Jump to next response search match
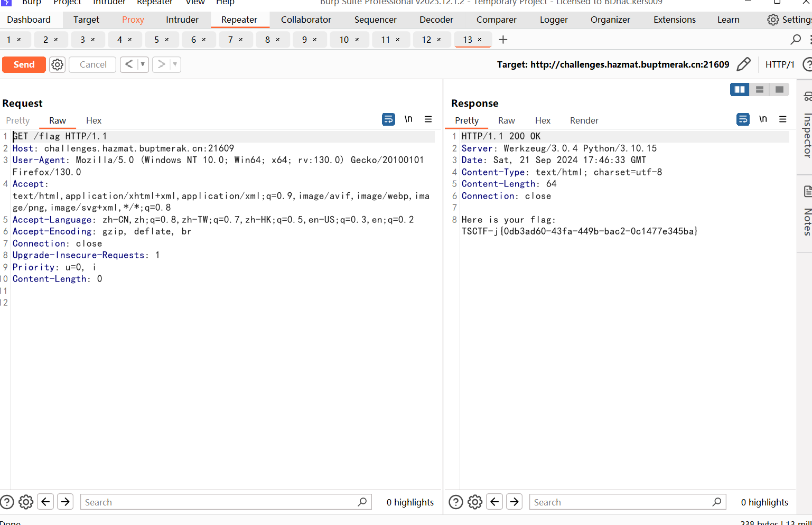The height and width of the screenshot is (525, 812). tap(515, 502)
